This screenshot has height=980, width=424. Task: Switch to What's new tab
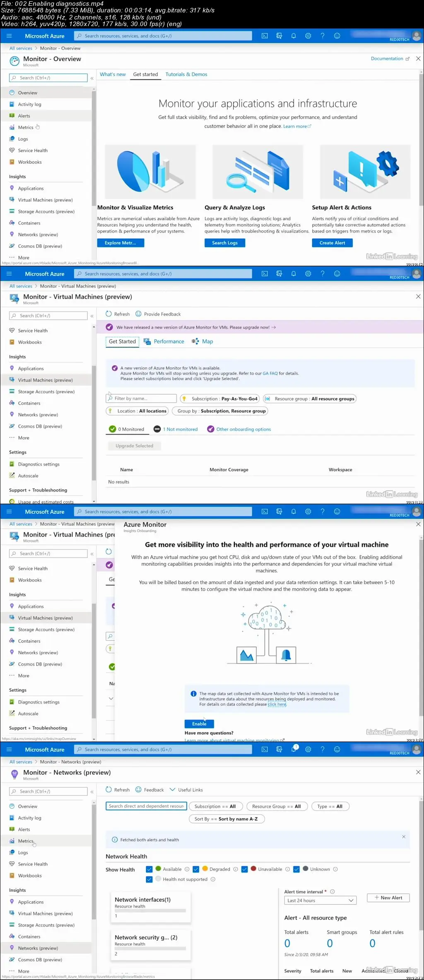click(x=113, y=74)
